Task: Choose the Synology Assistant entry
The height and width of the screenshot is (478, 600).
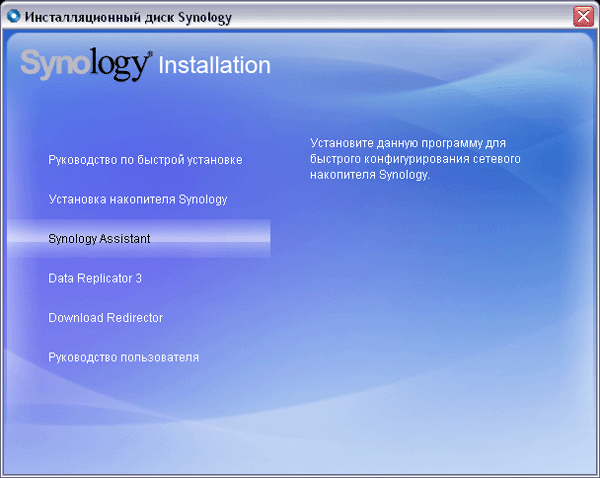Action: pos(139,238)
